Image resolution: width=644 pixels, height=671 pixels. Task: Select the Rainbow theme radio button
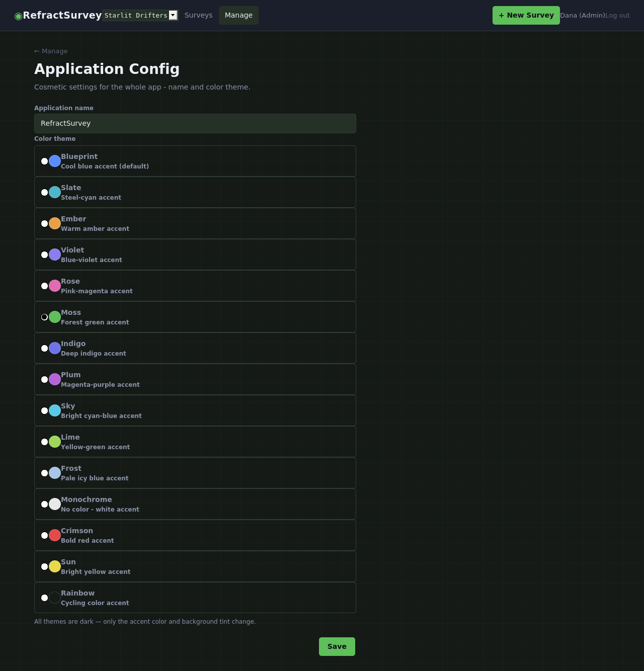44,598
